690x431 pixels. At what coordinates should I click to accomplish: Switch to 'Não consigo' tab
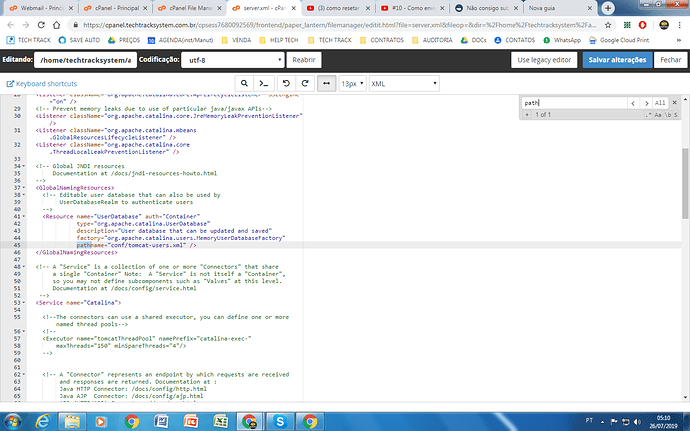pos(487,8)
